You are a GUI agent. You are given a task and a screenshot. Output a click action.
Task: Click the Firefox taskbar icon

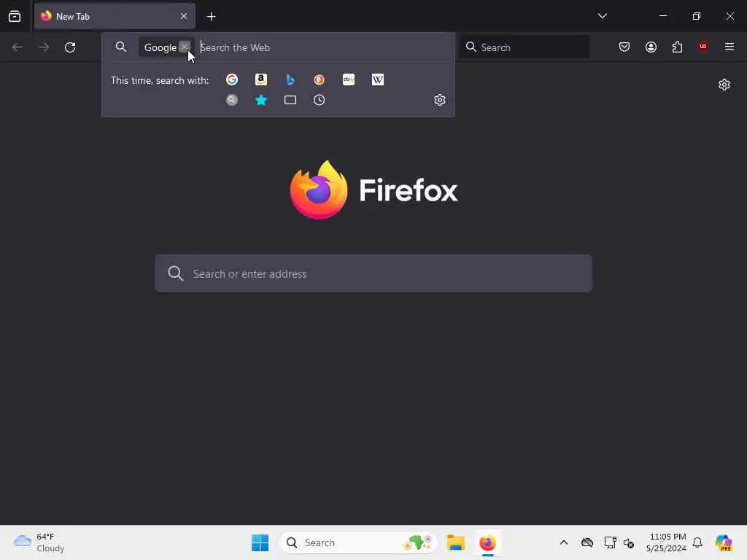[x=488, y=542]
